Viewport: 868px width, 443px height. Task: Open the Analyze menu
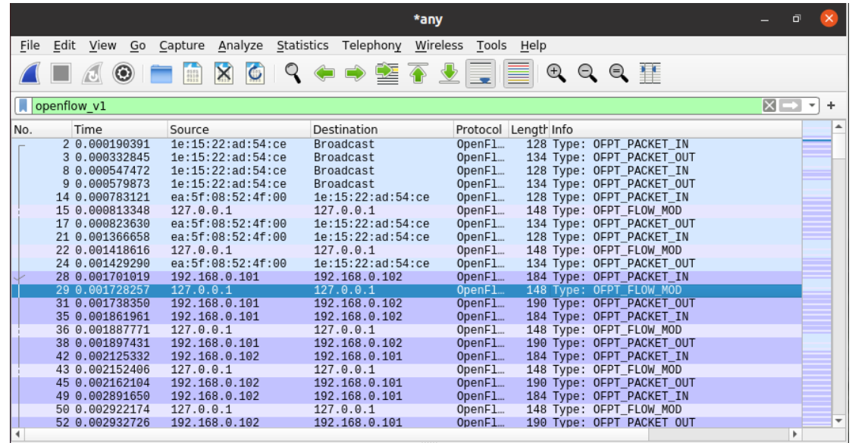click(240, 45)
